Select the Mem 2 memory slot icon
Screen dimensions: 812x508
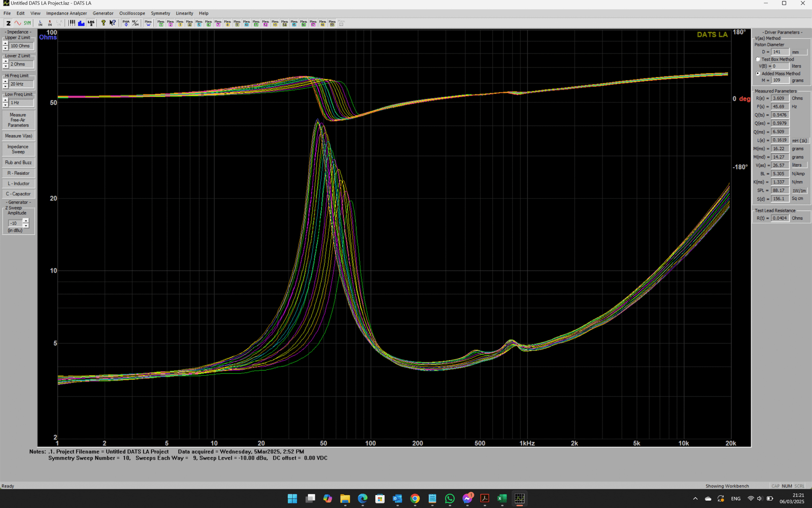click(170, 23)
